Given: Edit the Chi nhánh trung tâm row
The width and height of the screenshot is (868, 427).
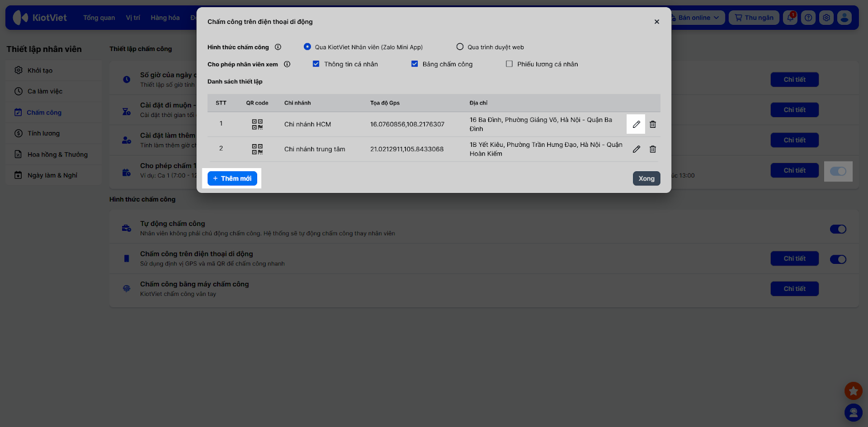Looking at the screenshot, I should pyautogui.click(x=636, y=149).
